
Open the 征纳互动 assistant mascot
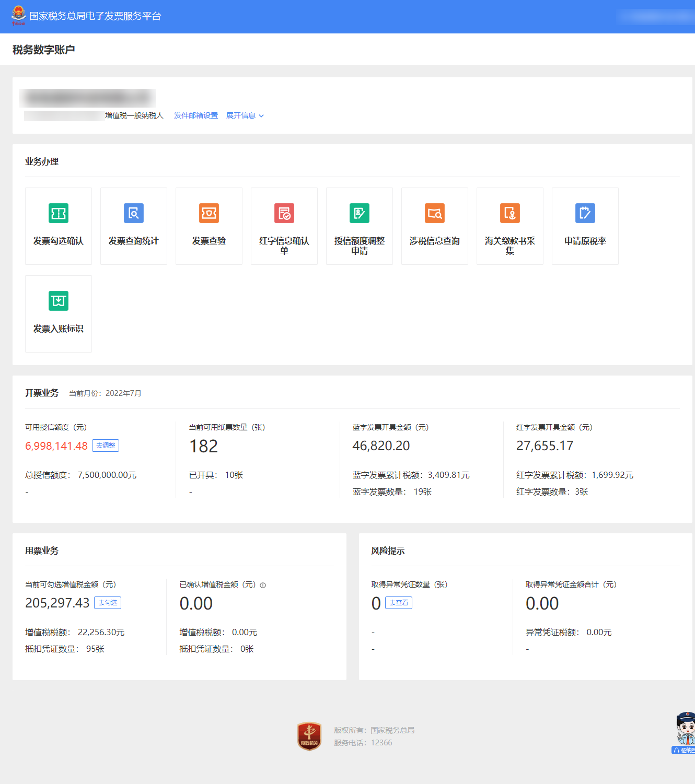click(x=685, y=732)
